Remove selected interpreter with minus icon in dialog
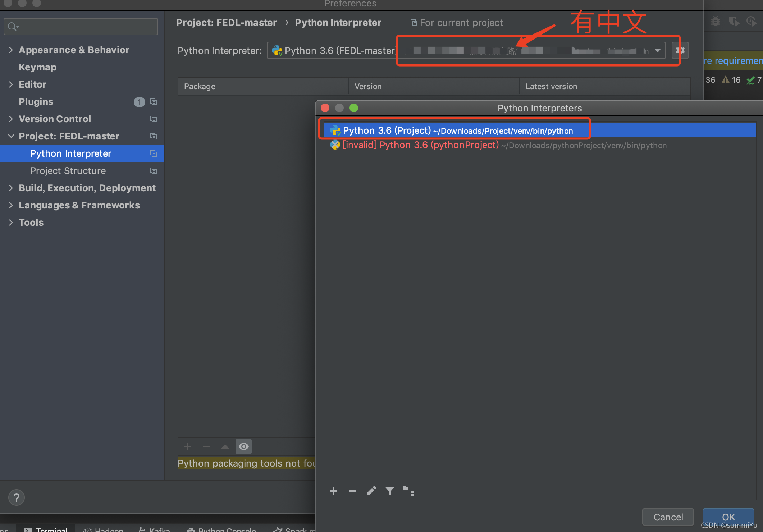 coord(352,491)
